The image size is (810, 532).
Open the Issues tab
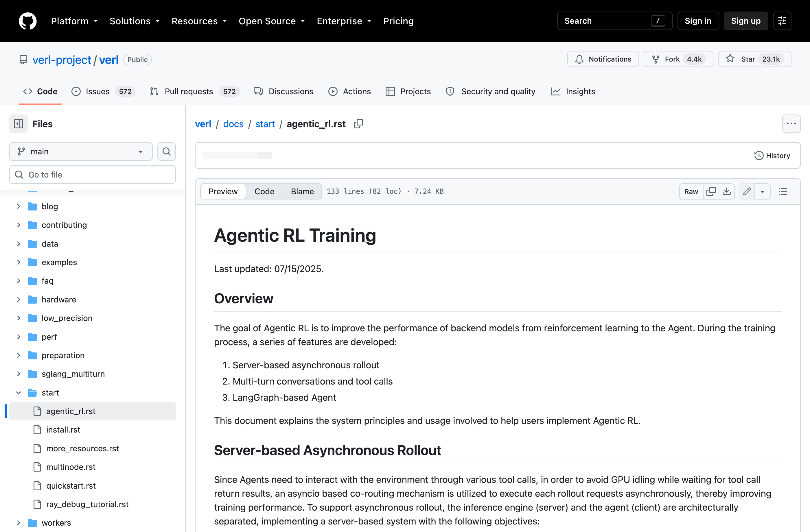tap(104, 91)
